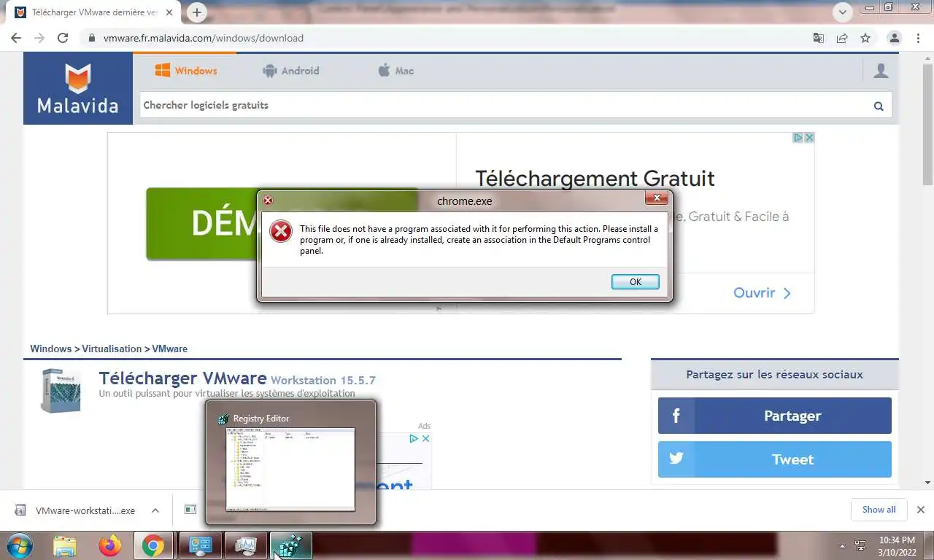Screen dimensions: 934x560
Task: Click the search magnifier icon
Action: (x=879, y=106)
